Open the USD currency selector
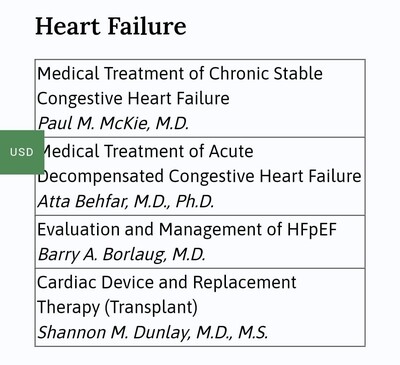The height and width of the screenshot is (365, 400). click(x=22, y=152)
